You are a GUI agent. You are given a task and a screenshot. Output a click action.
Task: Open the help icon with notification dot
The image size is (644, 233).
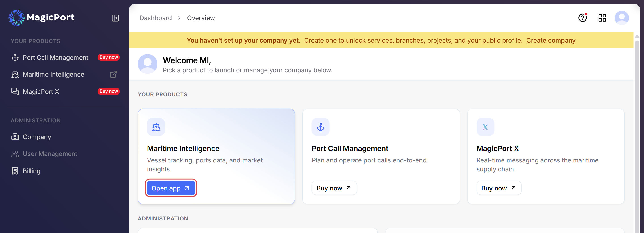tap(583, 18)
